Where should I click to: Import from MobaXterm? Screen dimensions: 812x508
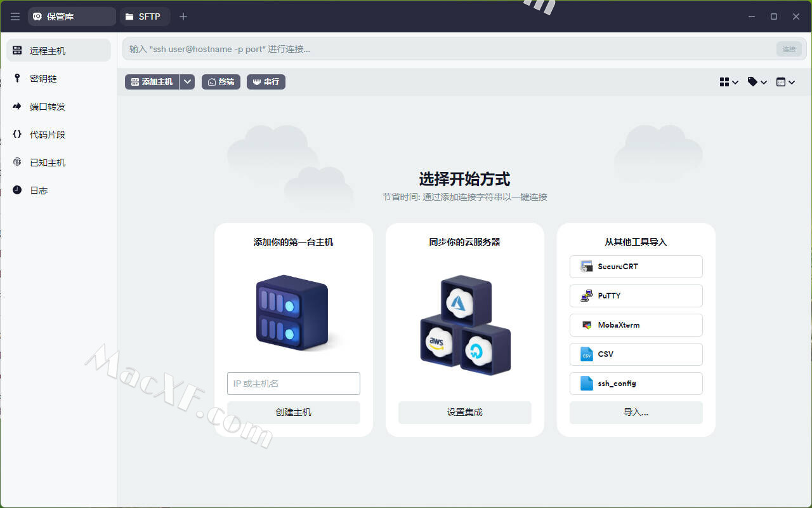tap(636, 325)
